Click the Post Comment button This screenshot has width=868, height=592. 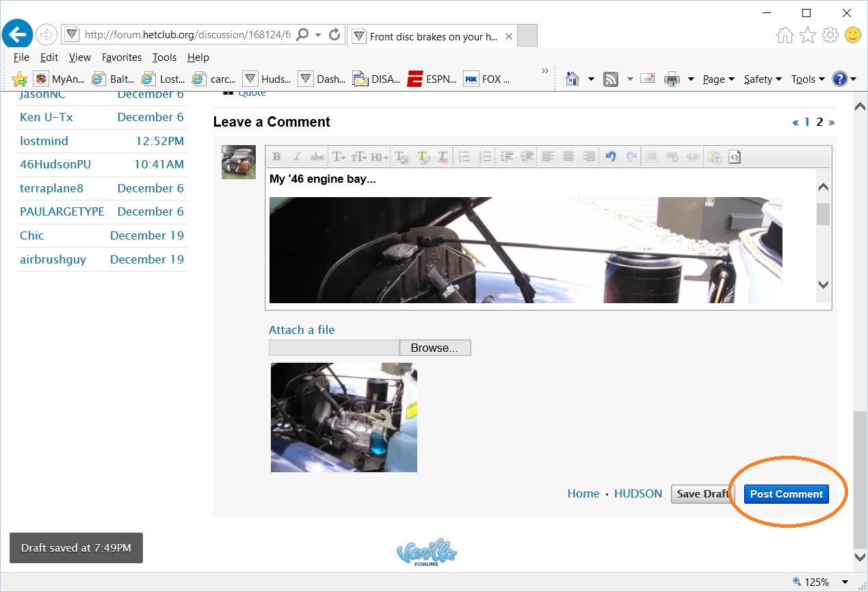786,494
